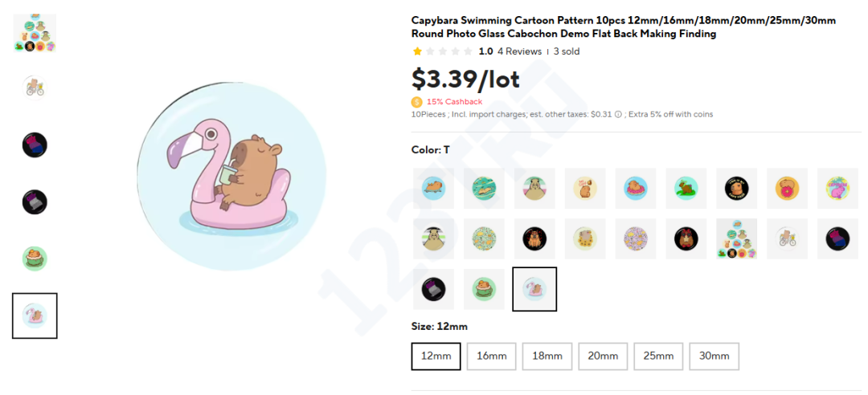Choose the capybara on bicycle color swatch

788,238
